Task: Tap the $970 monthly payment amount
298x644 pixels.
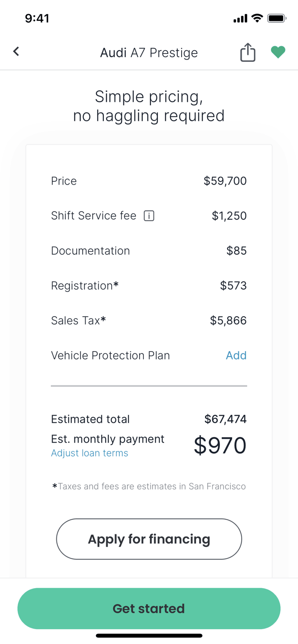Action: (x=220, y=445)
